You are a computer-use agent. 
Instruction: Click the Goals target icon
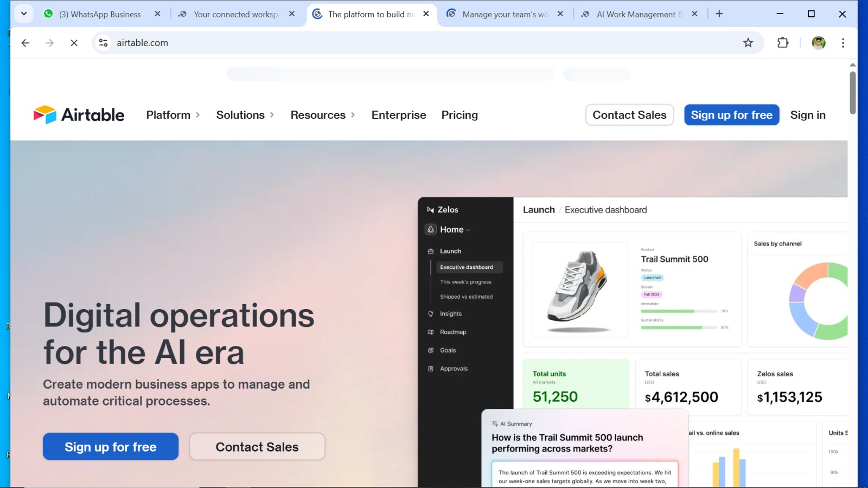[431, 350]
